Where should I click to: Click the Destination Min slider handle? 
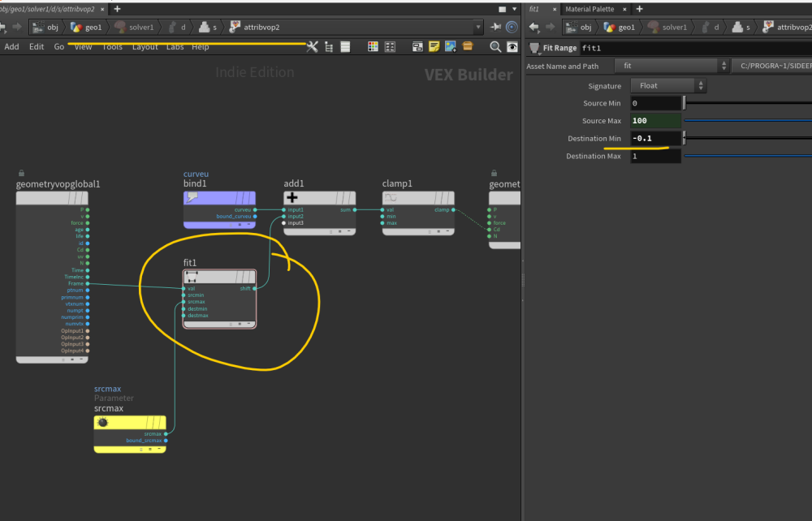click(684, 138)
